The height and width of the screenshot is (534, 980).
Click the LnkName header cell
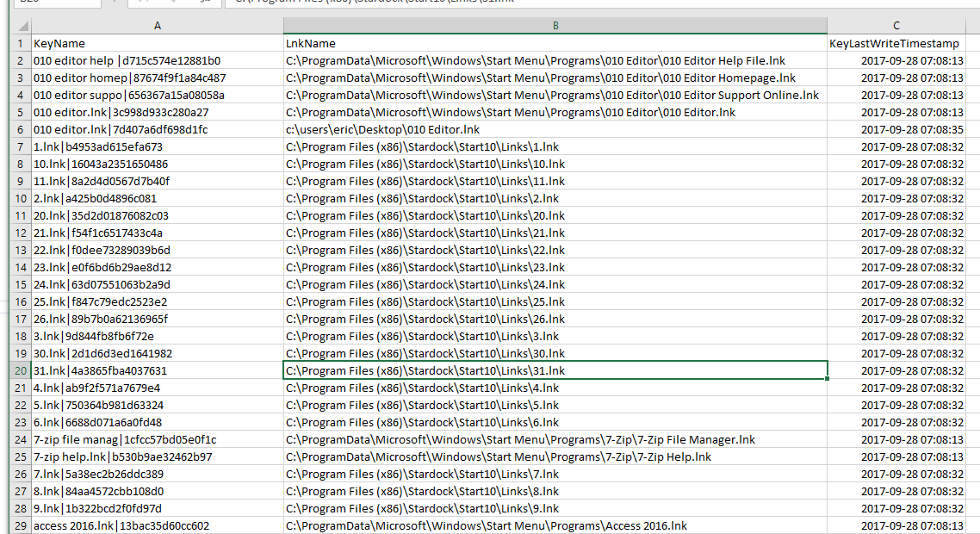[555, 43]
